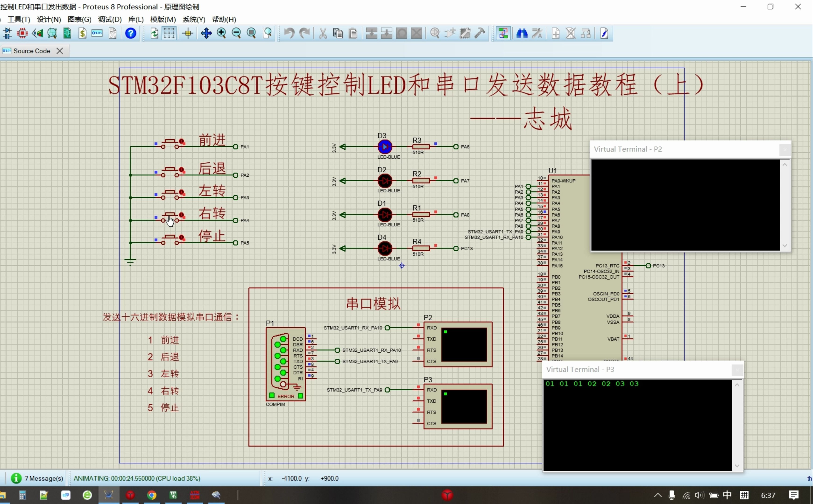This screenshot has width=813, height=504.
Task: Toggle the grid display
Action: (169, 33)
